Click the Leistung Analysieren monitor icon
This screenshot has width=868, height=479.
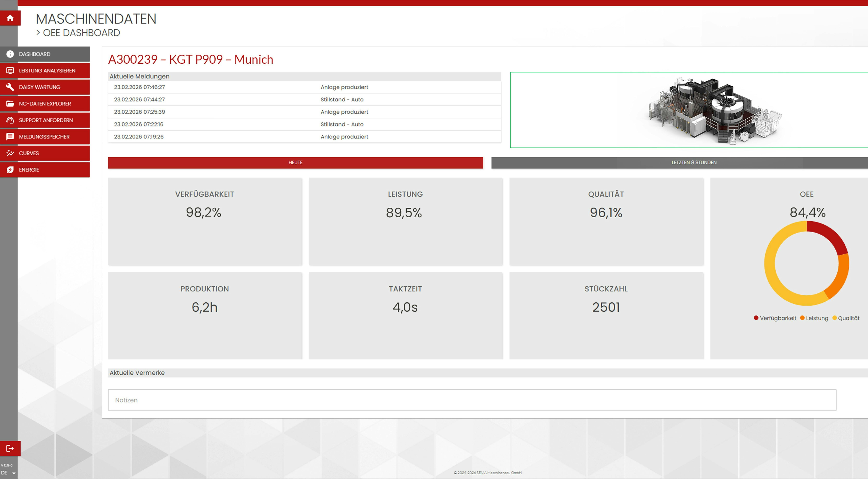coord(10,70)
